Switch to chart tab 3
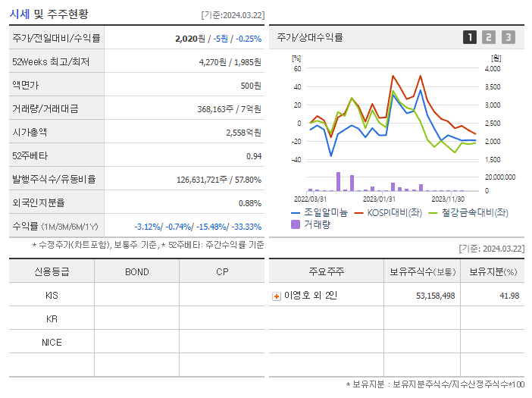532x398 pixels. (x=509, y=37)
